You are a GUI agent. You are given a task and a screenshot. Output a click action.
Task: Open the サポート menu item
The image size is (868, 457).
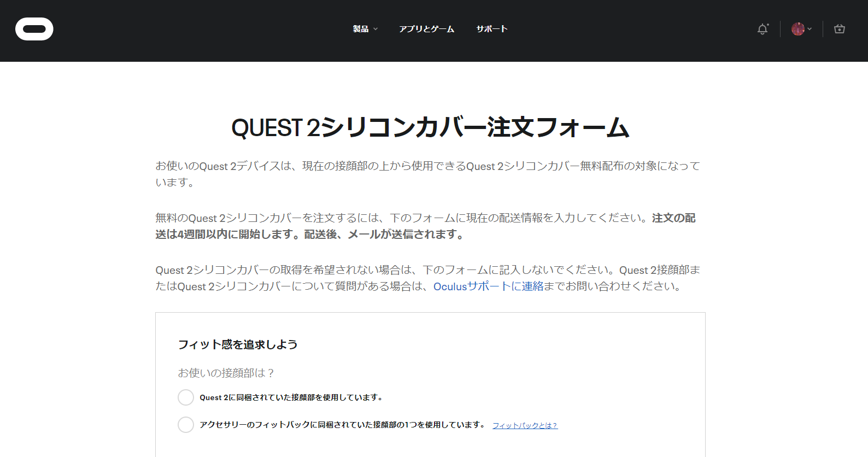(x=492, y=29)
